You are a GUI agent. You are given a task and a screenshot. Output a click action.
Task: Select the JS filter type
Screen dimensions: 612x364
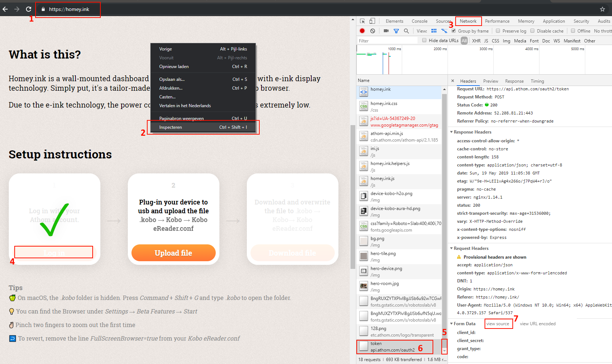(x=486, y=41)
